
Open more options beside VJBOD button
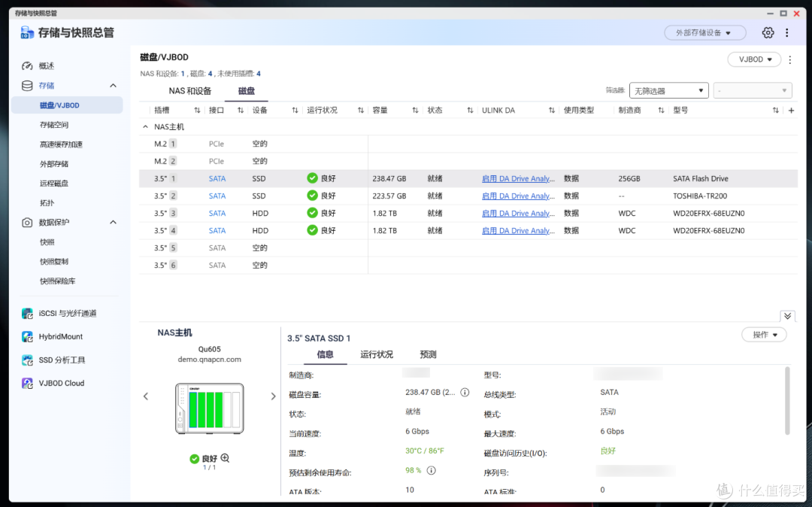[x=789, y=59]
